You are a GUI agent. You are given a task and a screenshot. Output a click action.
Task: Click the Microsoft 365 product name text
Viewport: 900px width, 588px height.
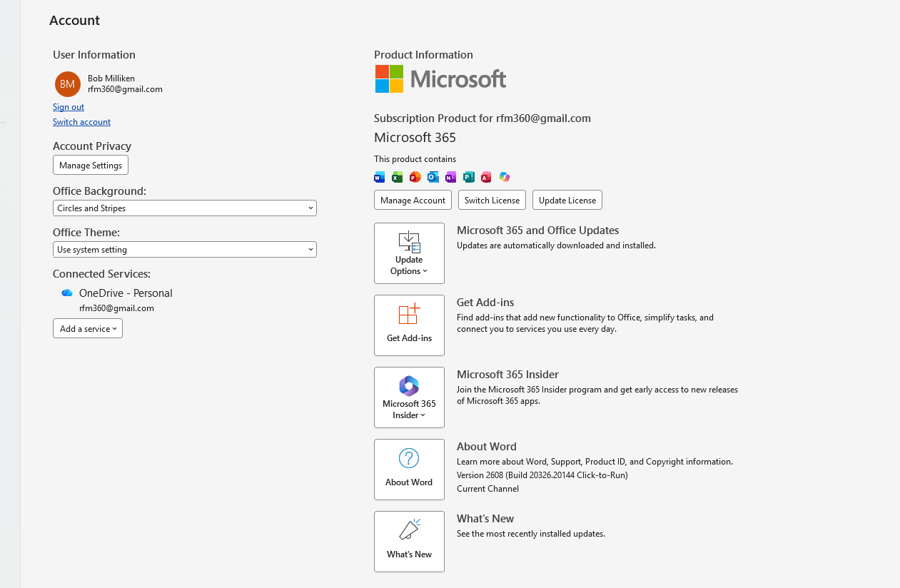[415, 138]
